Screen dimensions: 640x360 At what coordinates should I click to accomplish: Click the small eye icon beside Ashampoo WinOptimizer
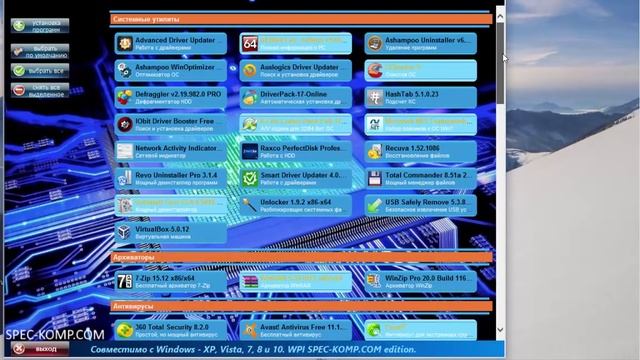233,68
